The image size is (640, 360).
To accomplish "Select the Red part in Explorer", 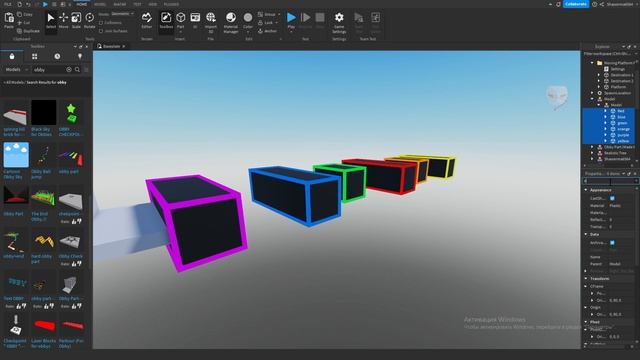I will (621, 111).
